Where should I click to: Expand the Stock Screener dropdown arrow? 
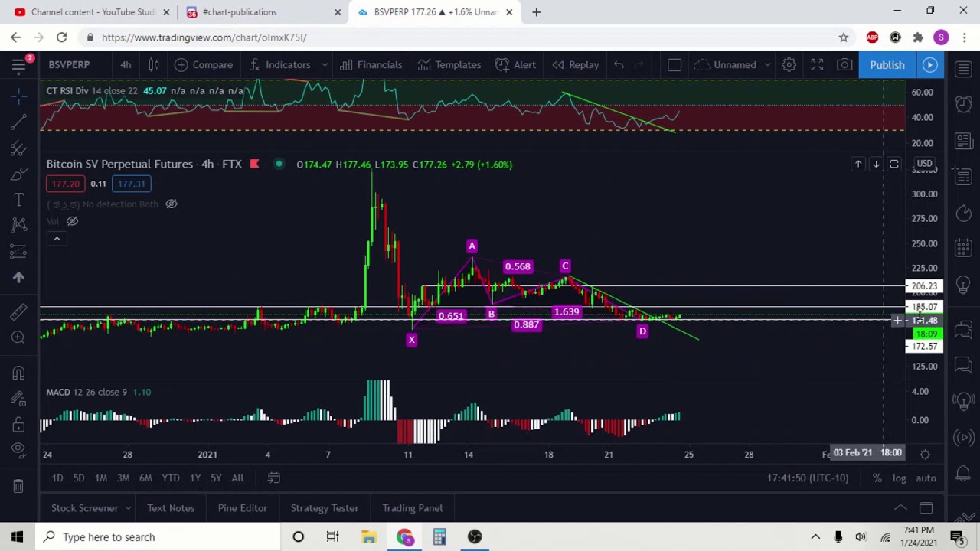tap(128, 508)
